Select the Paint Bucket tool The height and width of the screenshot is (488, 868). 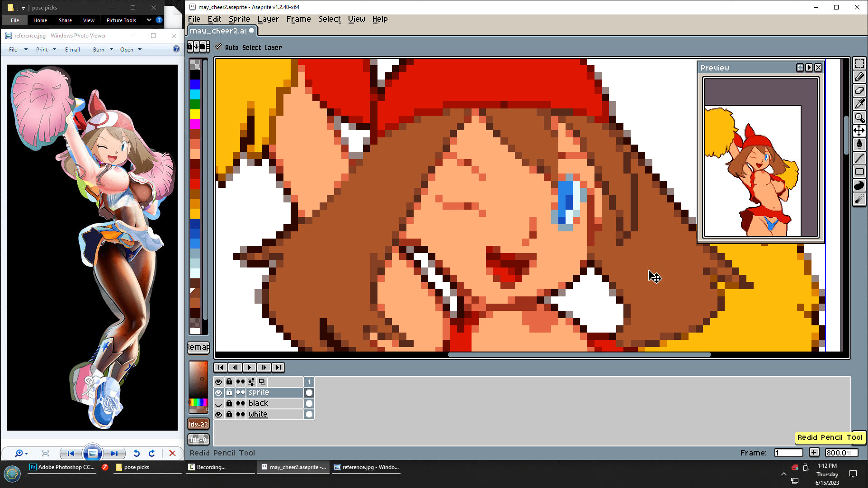coord(859,145)
